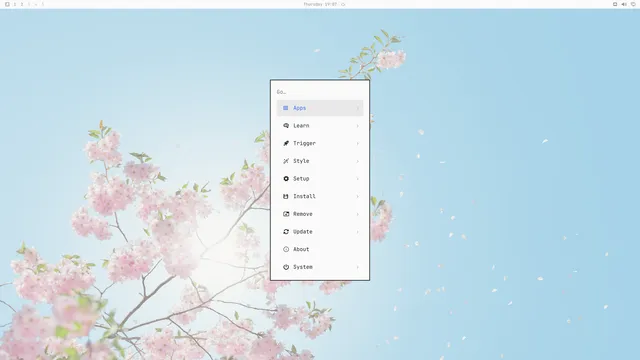640x360 pixels.
Task: Expand the Learn submenu chevron
Action: coord(358,126)
